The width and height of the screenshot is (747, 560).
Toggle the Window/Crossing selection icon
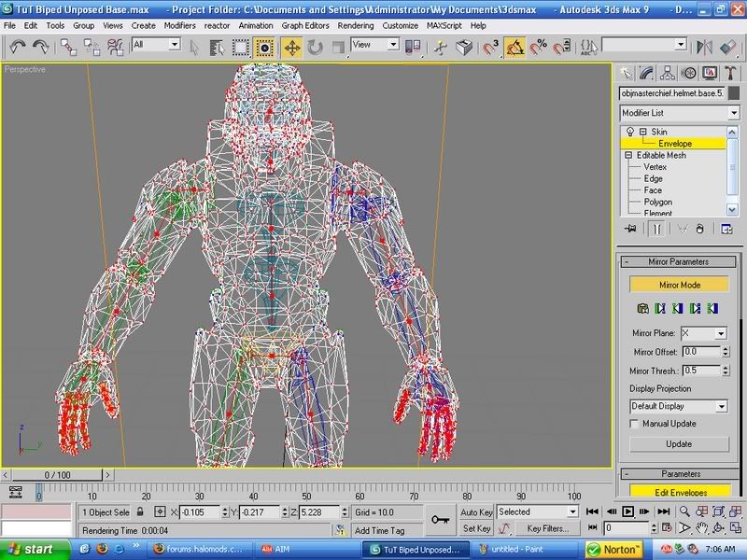click(x=264, y=48)
